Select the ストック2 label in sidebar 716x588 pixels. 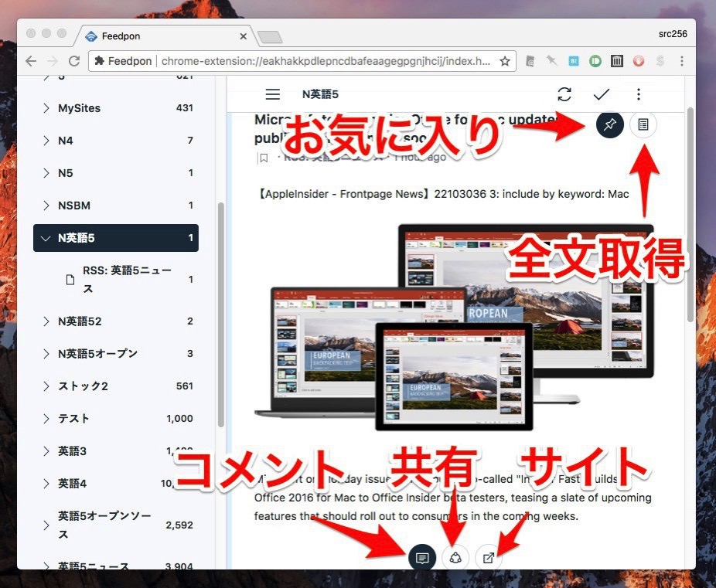coord(83,386)
